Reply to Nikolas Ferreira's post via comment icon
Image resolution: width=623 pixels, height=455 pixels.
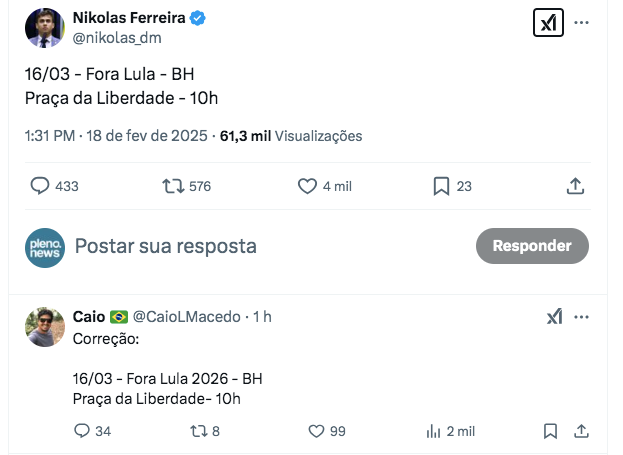41,186
